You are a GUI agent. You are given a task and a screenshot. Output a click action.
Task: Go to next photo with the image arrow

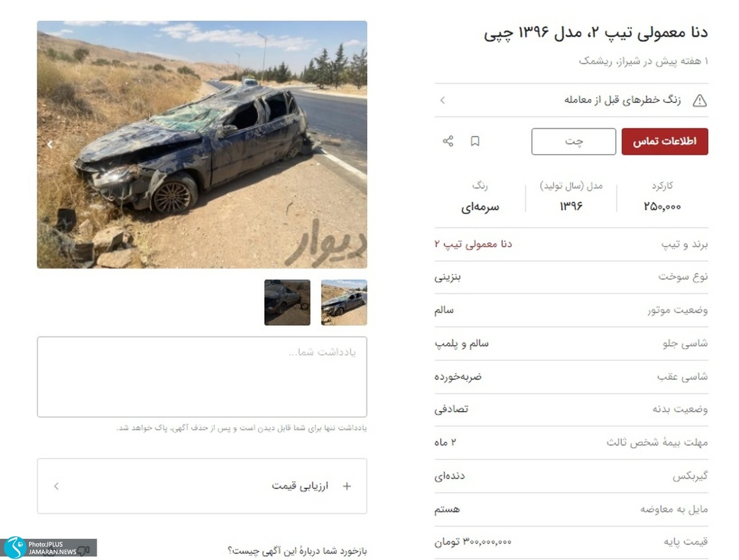50,144
